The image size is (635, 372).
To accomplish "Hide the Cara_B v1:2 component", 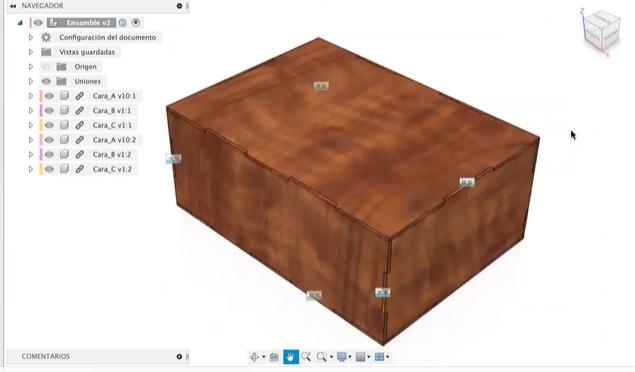I will (49, 154).
